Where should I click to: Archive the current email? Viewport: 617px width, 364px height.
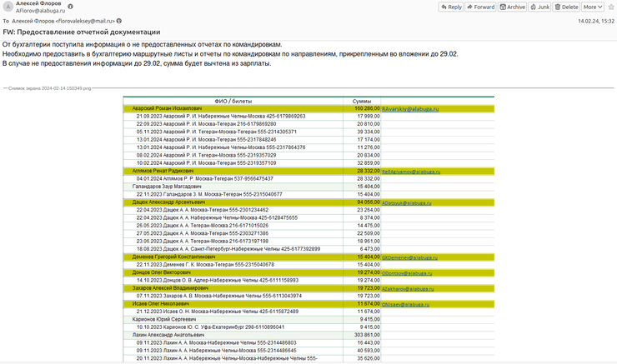(x=513, y=7)
